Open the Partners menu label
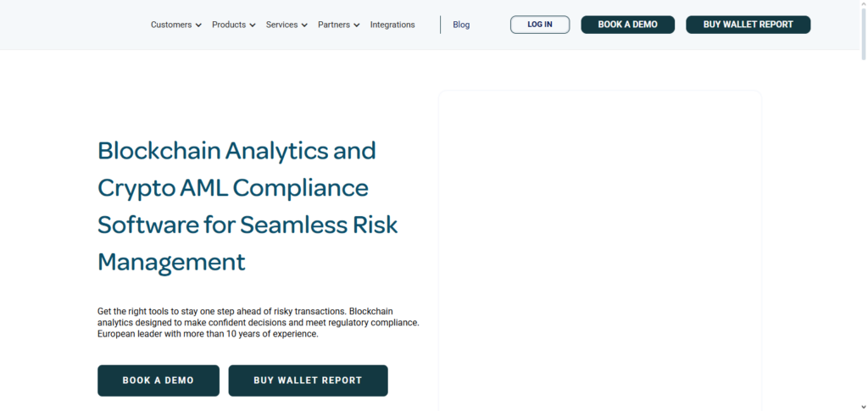This screenshot has width=868, height=411. point(334,25)
